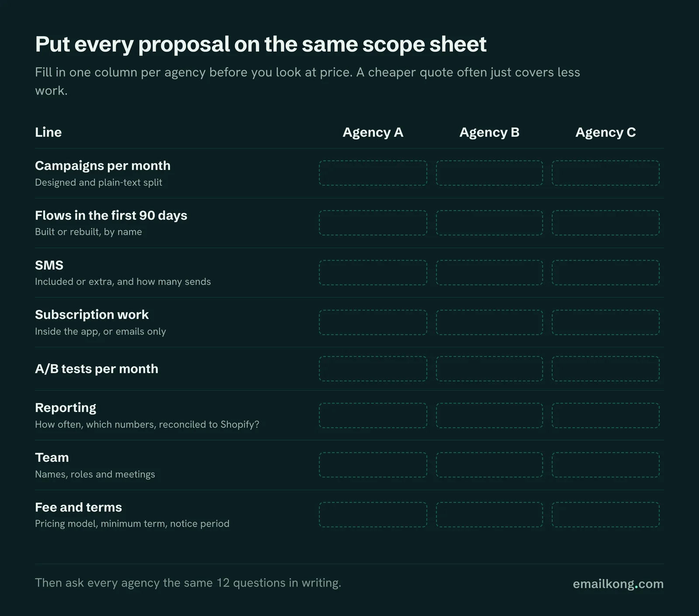Click the 'A/B tests per month' label
Image resolution: width=699 pixels, height=616 pixels.
pyautogui.click(x=97, y=369)
